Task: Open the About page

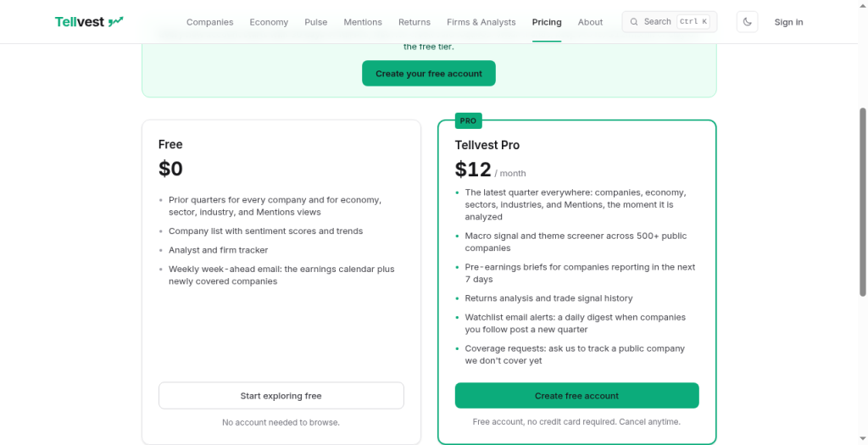Action: coord(590,22)
